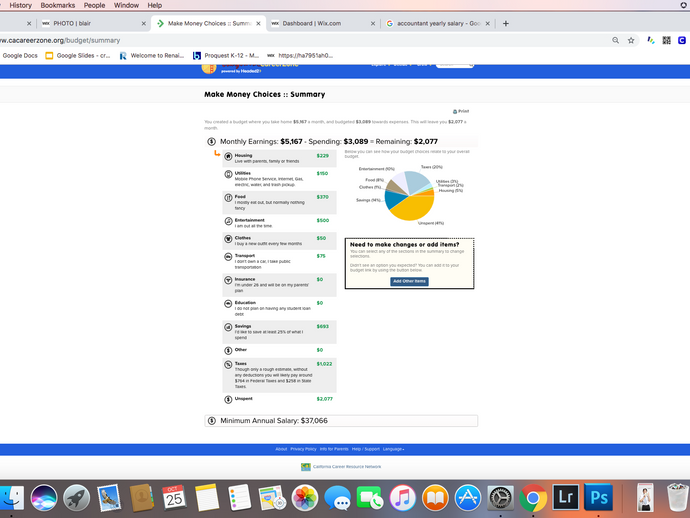Click the $500 Entertainment amount
The image size is (690, 518).
(323, 220)
